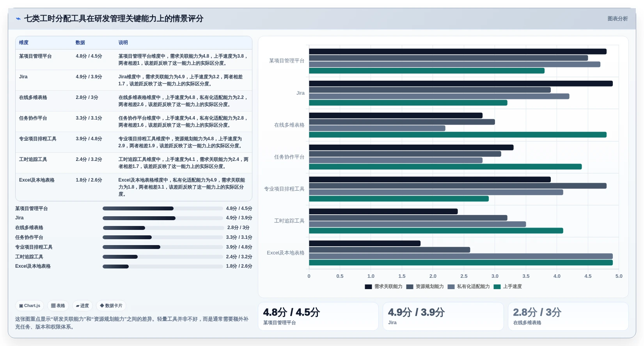Click the Jira label on the chart axis
Screen dimensions: 644x346
tap(300, 93)
